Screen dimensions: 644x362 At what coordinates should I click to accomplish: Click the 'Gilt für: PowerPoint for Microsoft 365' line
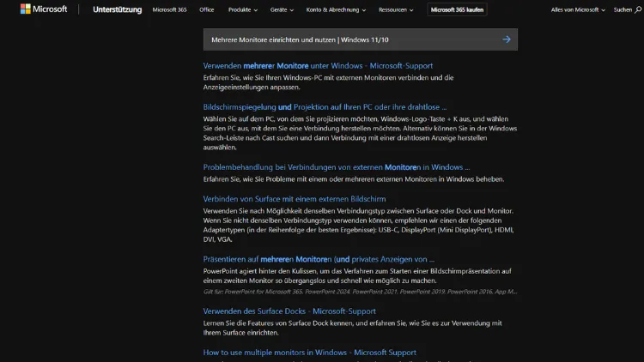tap(360, 292)
